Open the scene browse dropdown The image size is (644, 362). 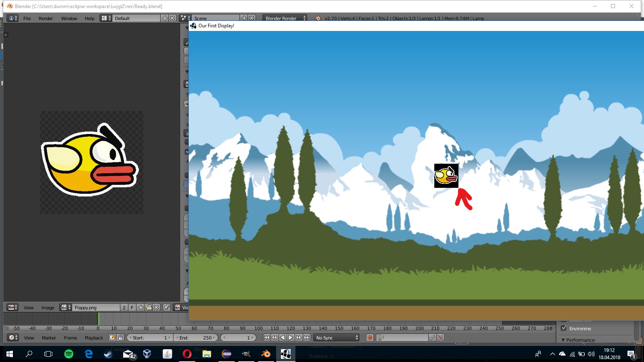tap(185, 18)
